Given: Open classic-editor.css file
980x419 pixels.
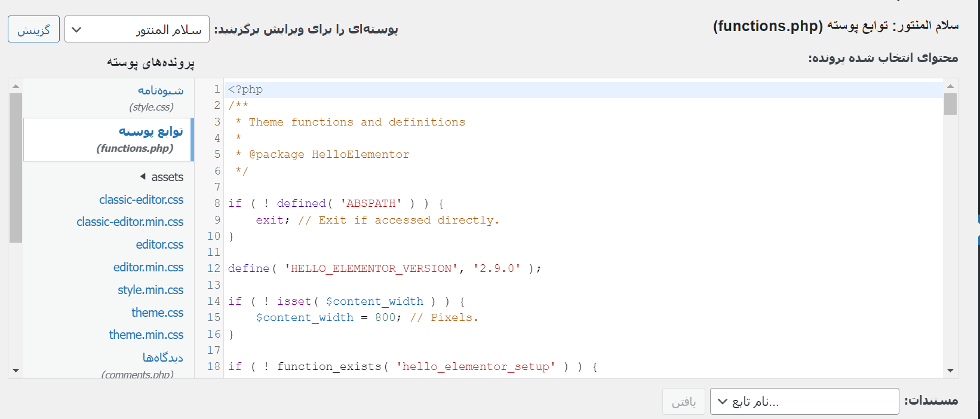Looking at the screenshot, I should click(x=141, y=200).
